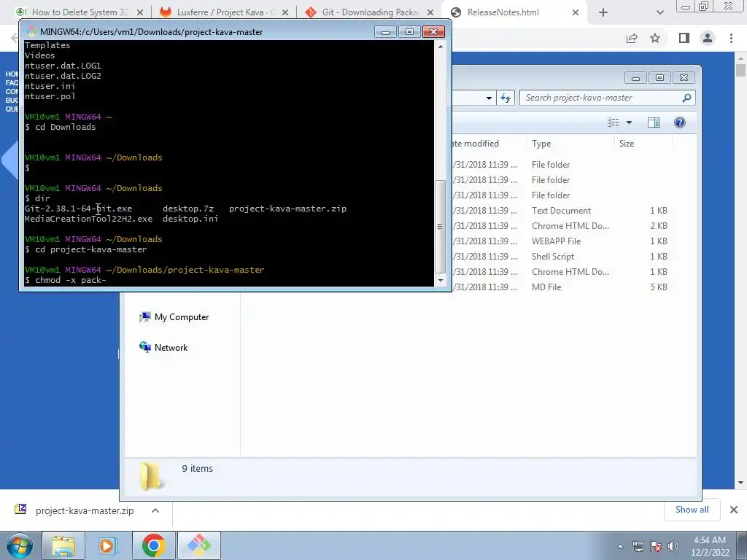The image size is (747, 560).
Task: Open My Computer in the navigation pane
Action: pyautogui.click(x=174, y=317)
